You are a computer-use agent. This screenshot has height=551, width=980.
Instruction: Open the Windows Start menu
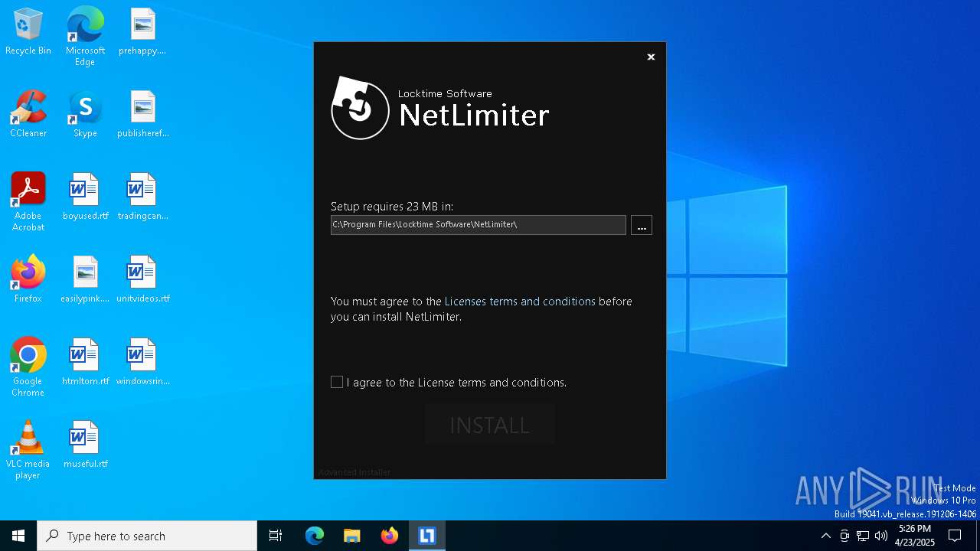[x=18, y=536]
